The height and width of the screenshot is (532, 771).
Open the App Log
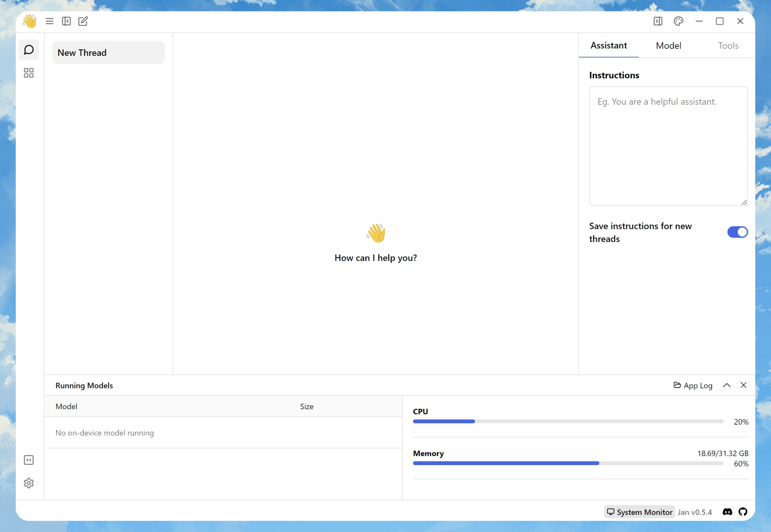tap(693, 385)
